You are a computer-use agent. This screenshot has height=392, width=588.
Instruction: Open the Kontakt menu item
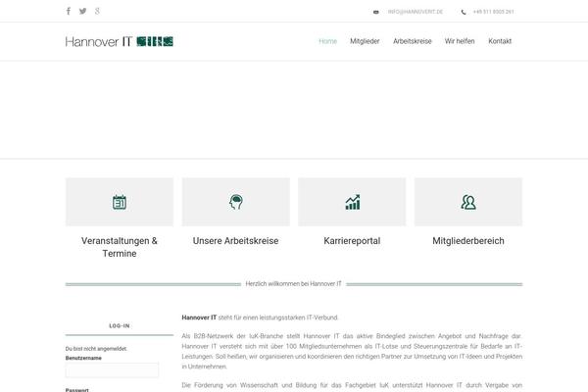[x=500, y=41]
